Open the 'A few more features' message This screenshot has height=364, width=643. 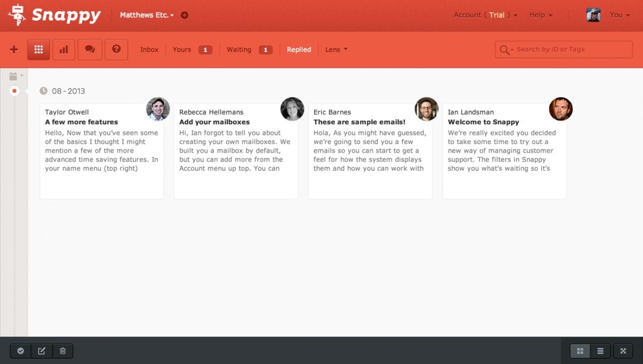[102, 151]
